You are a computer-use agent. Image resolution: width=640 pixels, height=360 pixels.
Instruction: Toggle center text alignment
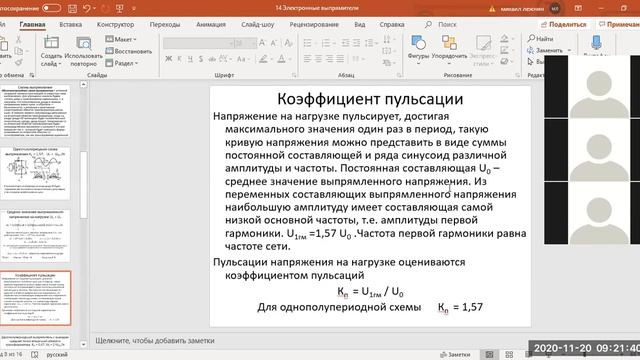(318, 59)
